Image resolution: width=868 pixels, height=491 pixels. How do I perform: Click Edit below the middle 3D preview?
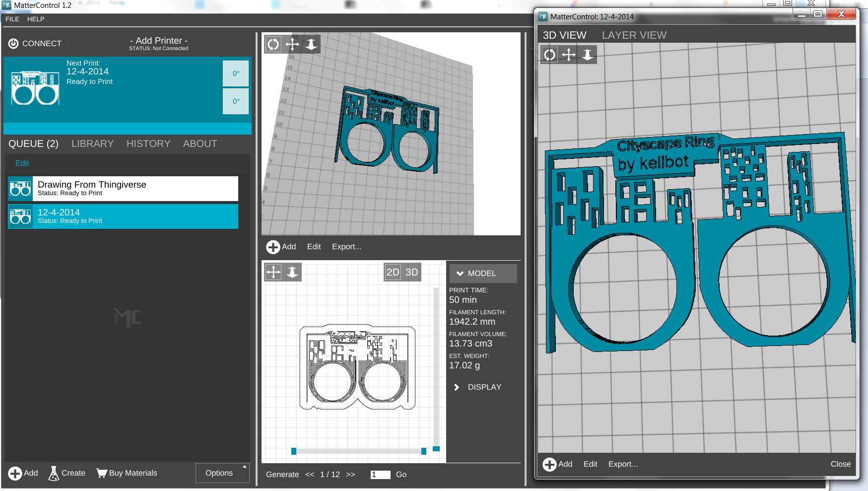[314, 247]
